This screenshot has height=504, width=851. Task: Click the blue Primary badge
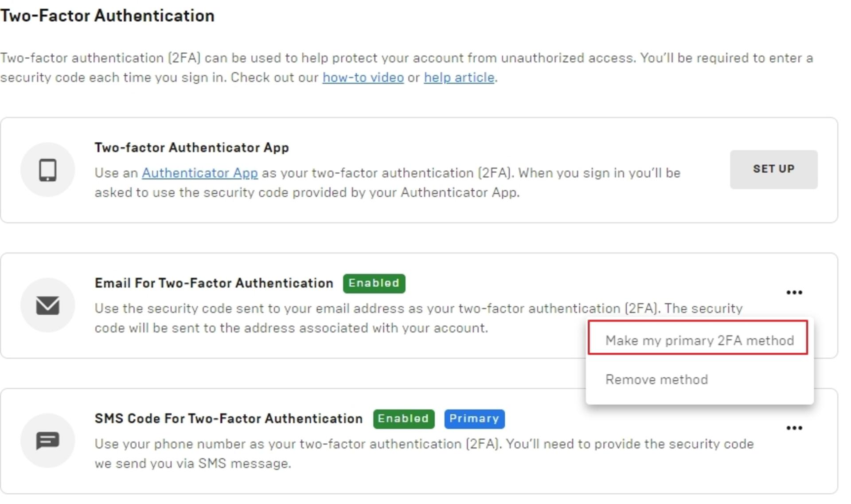pos(474,419)
